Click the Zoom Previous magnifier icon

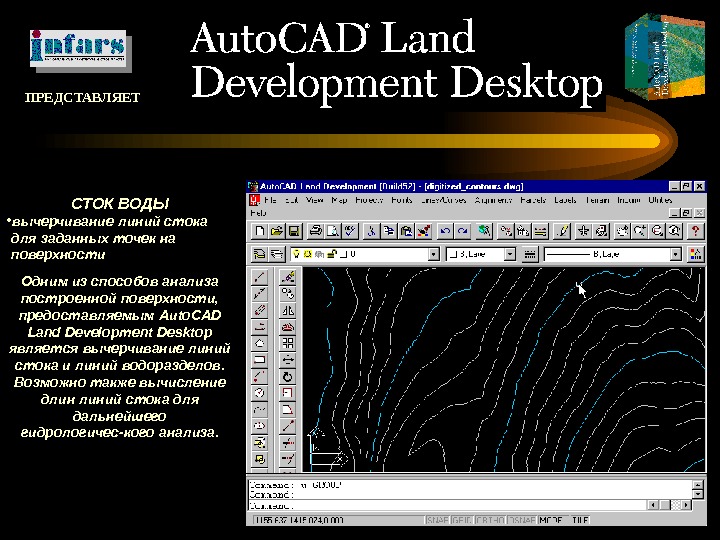click(675, 231)
